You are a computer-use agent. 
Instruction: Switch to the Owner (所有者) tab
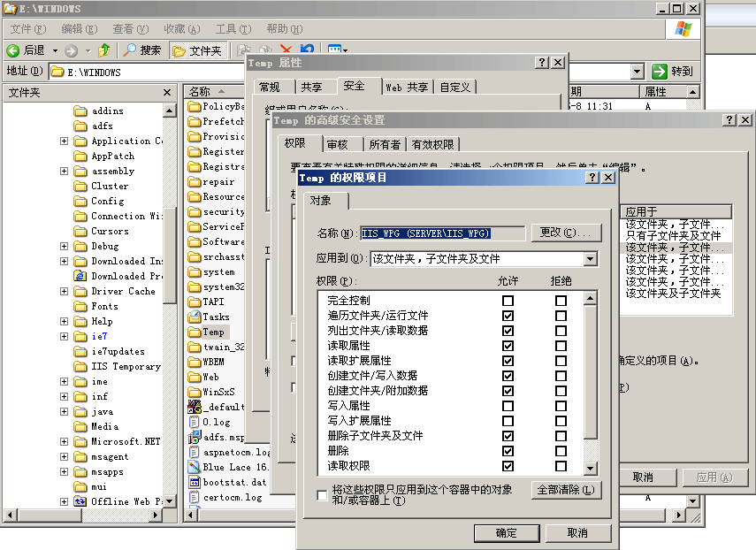click(x=385, y=144)
